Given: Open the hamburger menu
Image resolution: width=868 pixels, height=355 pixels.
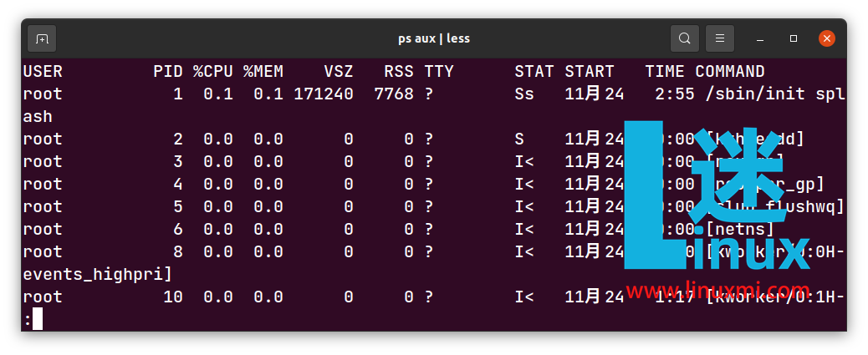Looking at the screenshot, I should point(720,38).
